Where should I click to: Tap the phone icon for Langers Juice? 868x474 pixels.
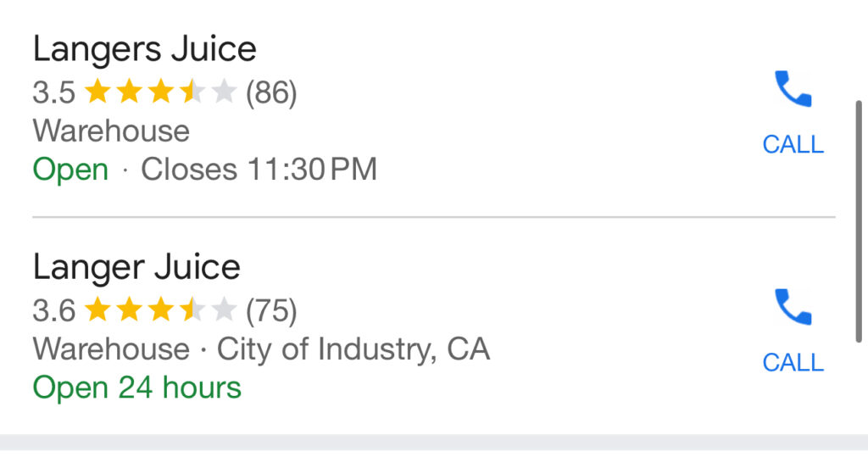pyautogui.click(x=793, y=89)
